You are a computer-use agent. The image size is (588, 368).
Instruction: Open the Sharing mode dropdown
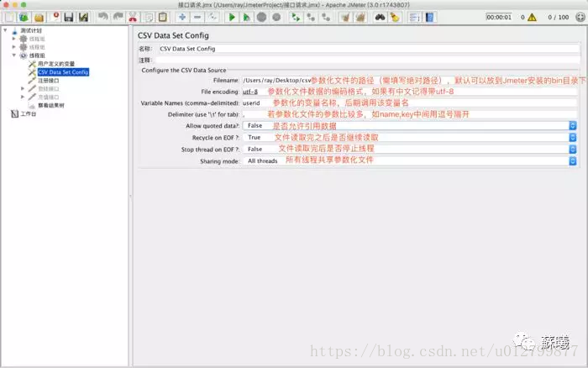pyautogui.click(x=572, y=161)
